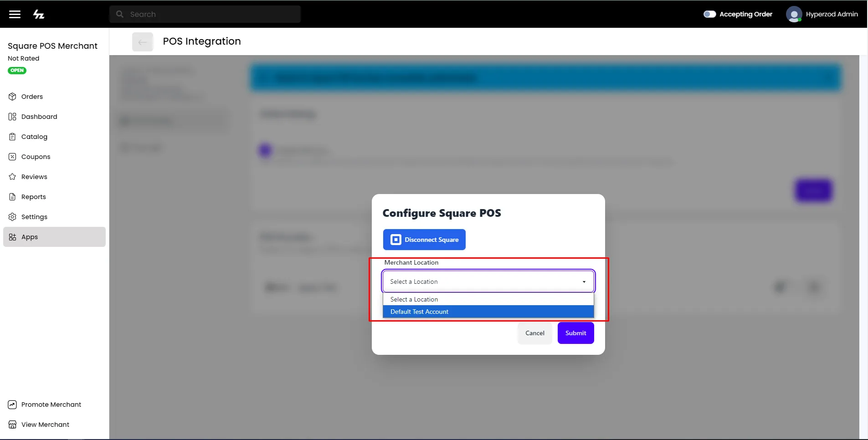Image resolution: width=868 pixels, height=440 pixels.
Task: Open the Hyperzod Admin avatar
Action: (794, 14)
